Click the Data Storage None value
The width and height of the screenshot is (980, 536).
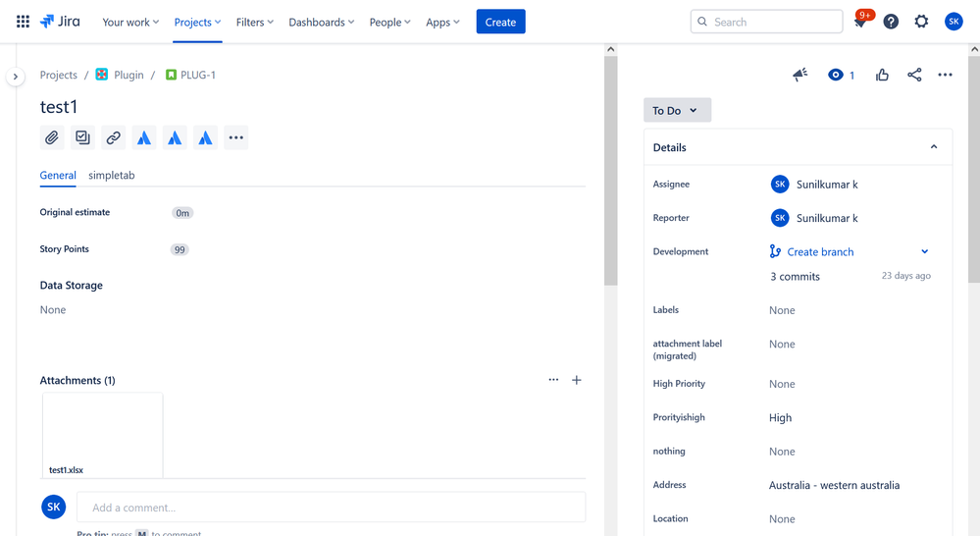point(53,309)
